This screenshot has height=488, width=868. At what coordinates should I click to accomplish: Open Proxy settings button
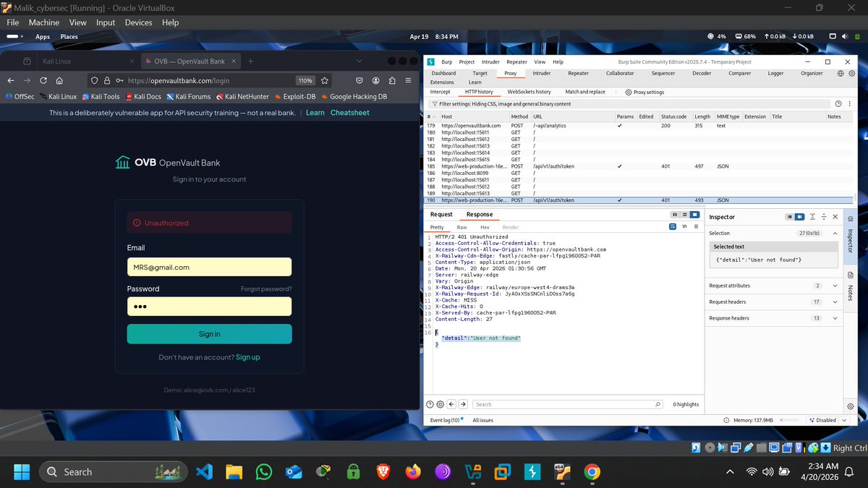[644, 92]
